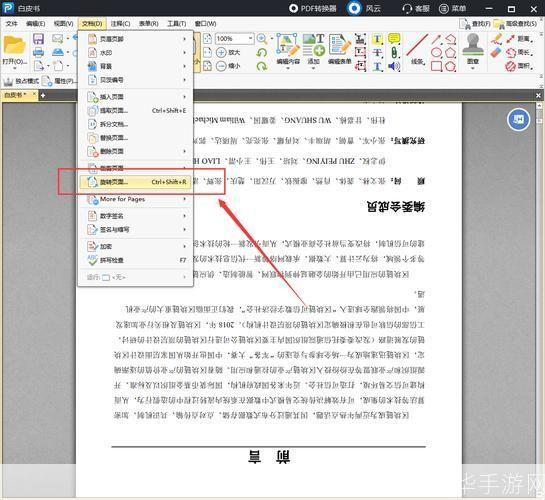Click the Save floppy disk icon
The image size is (545, 500).
coord(38,39)
